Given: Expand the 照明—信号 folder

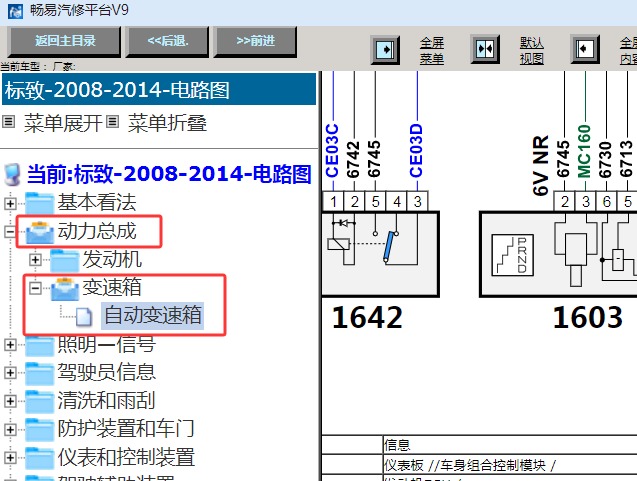Looking at the screenshot, I should point(10,345).
